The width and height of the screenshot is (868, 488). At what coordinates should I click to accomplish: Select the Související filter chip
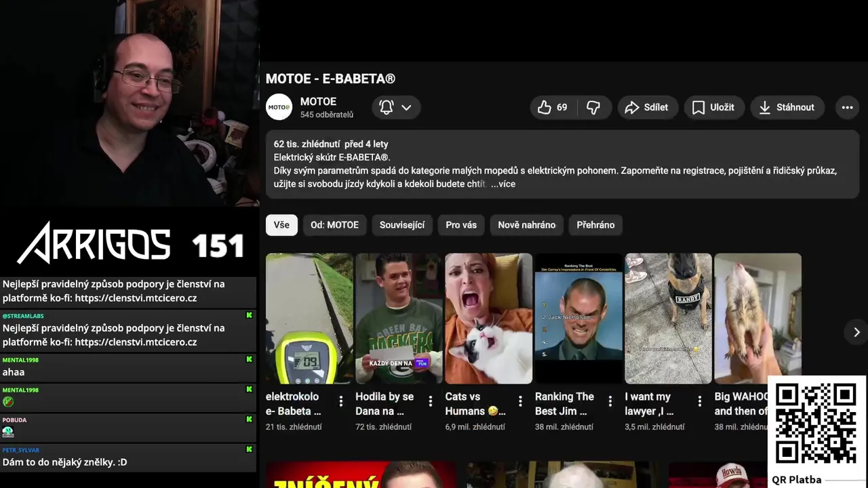tap(402, 225)
